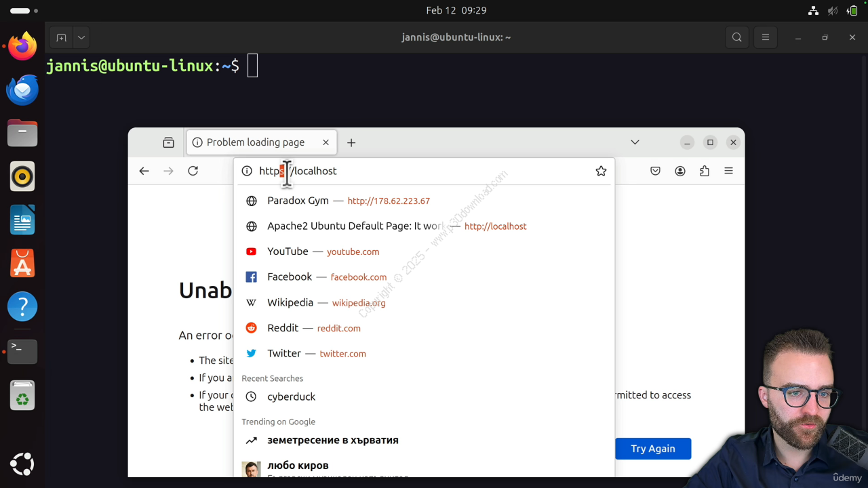Choose the Apache2 Ubuntu Default Page suggestion
The width and height of the screenshot is (868, 488).
pyautogui.click(x=424, y=226)
